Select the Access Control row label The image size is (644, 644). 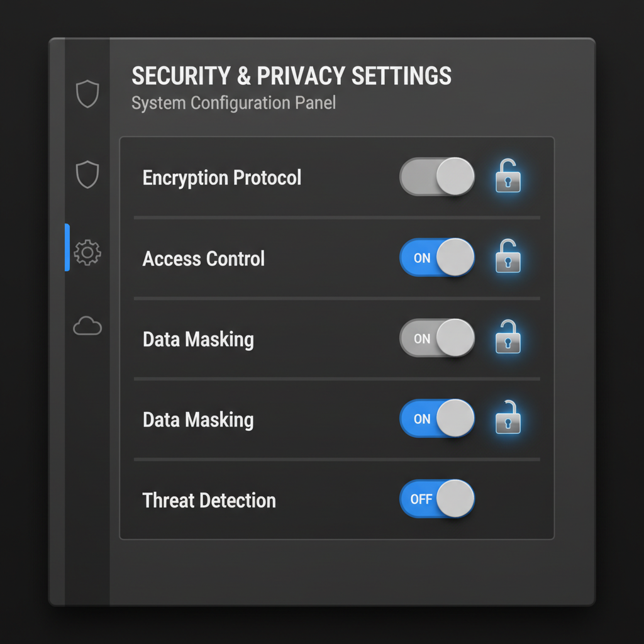coord(204,258)
